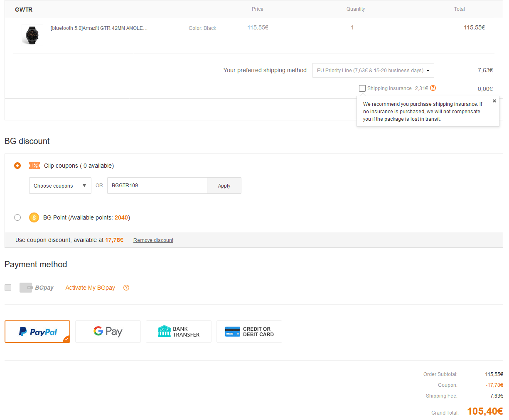The width and height of the screenshot is (509, 420).
Task: Open the Amazfit GTR watch product thumbnail
Action: [x=32, y=35]
